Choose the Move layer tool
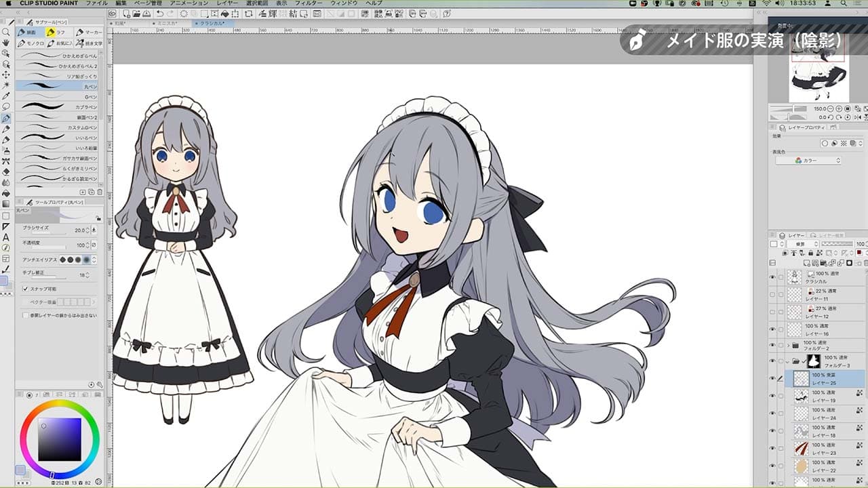This screenshot has width=868, height=488. tap(6, 75)
